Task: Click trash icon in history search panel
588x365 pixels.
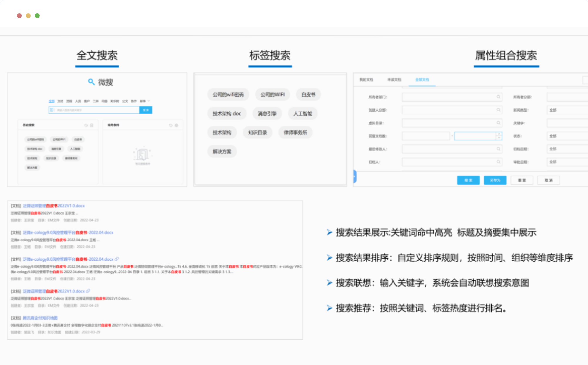Action: 92,125
